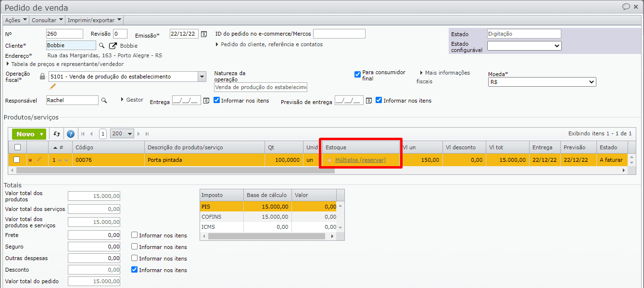Open Entrega date calendar icon
The height and width of the screenshot is (288, 644).
206,101
